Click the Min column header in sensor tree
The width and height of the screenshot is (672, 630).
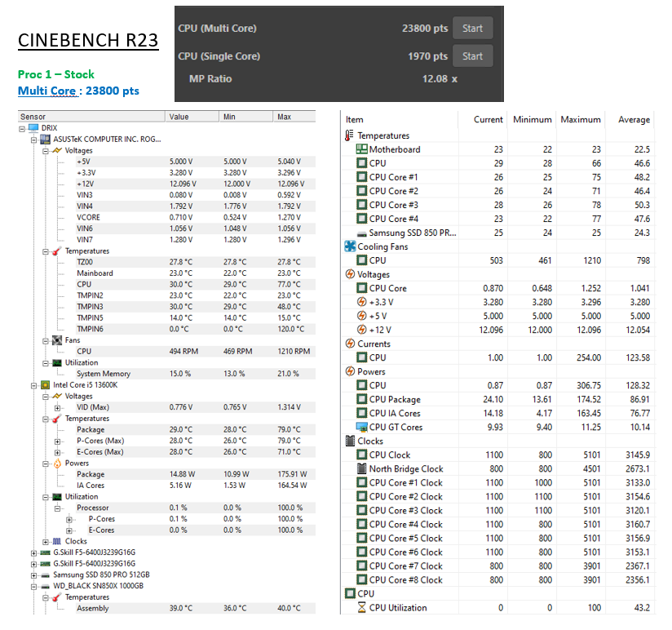[246, 117]
